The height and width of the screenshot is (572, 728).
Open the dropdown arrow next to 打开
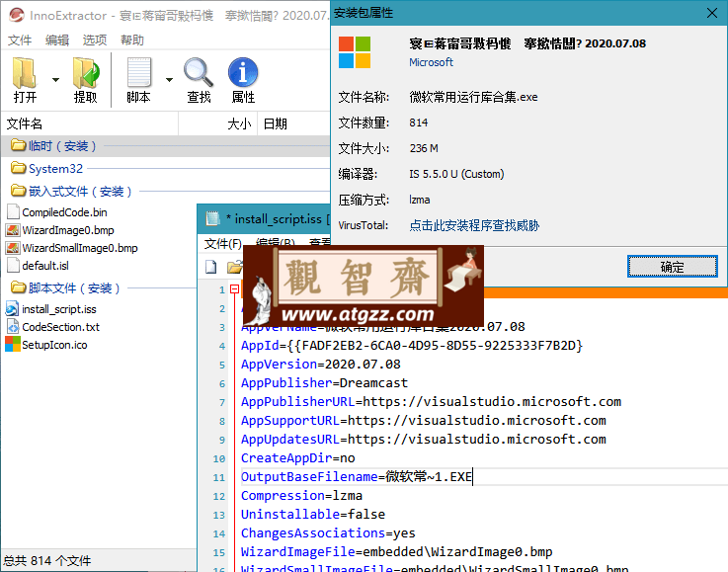coord(55,80)
